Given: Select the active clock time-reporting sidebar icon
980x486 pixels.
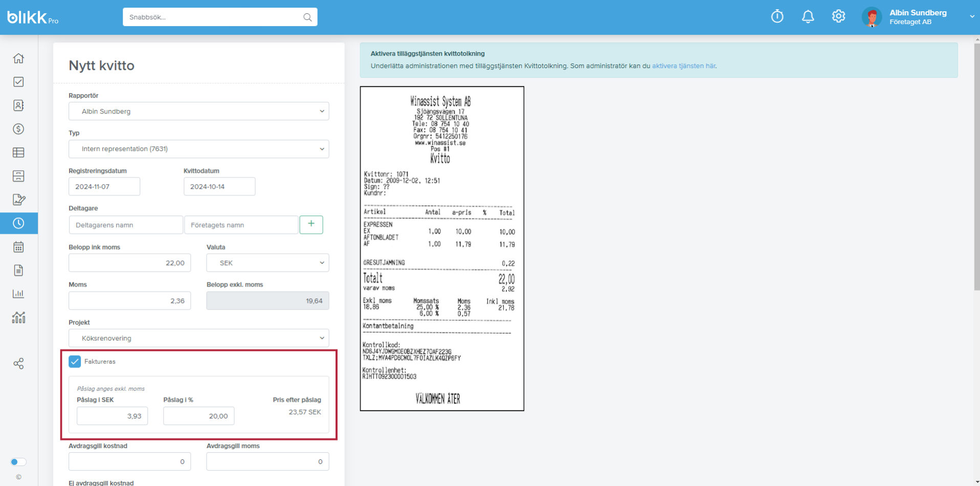Looking at the screenshot, I should [x=18, y=223].
